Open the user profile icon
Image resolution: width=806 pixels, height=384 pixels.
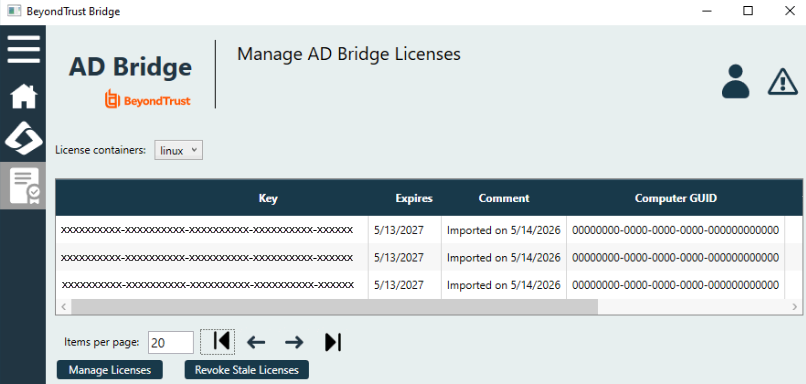point(736,81)
